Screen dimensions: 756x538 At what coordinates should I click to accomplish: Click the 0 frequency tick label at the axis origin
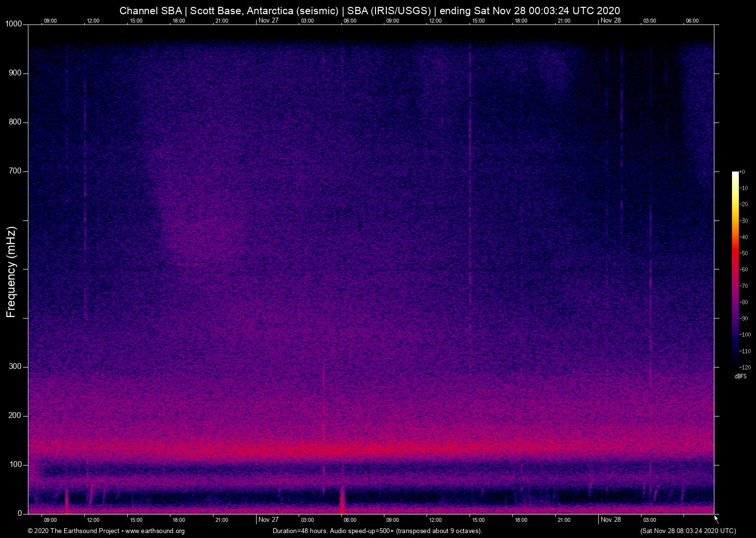[20, 514]
